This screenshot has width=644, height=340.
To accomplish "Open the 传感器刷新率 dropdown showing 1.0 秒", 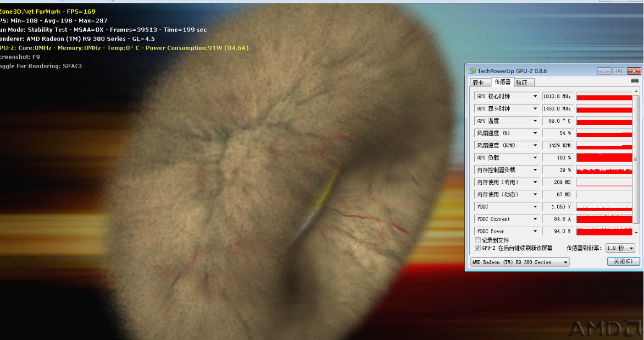I will pos(620,248).
